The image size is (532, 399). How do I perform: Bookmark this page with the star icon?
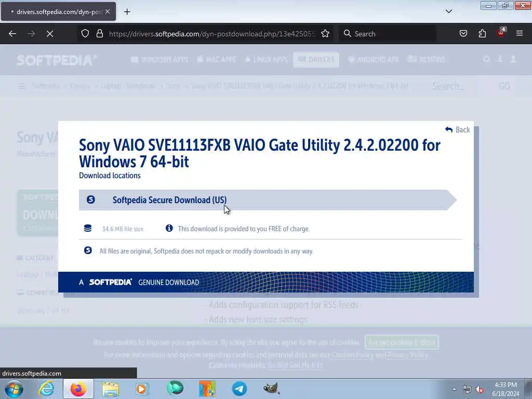pos(325,34)
